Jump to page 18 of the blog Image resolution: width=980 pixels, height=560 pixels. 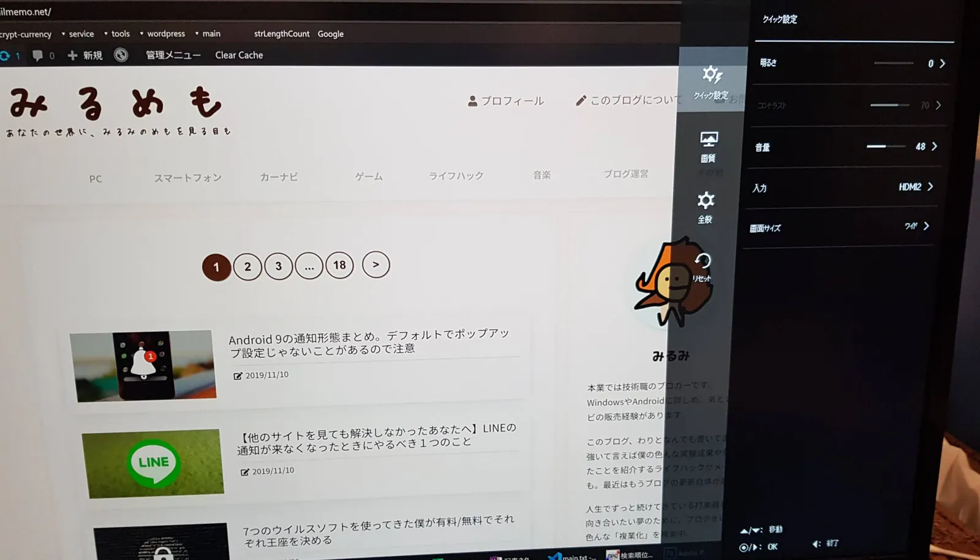pyautogui.click(x=339, y=265)
